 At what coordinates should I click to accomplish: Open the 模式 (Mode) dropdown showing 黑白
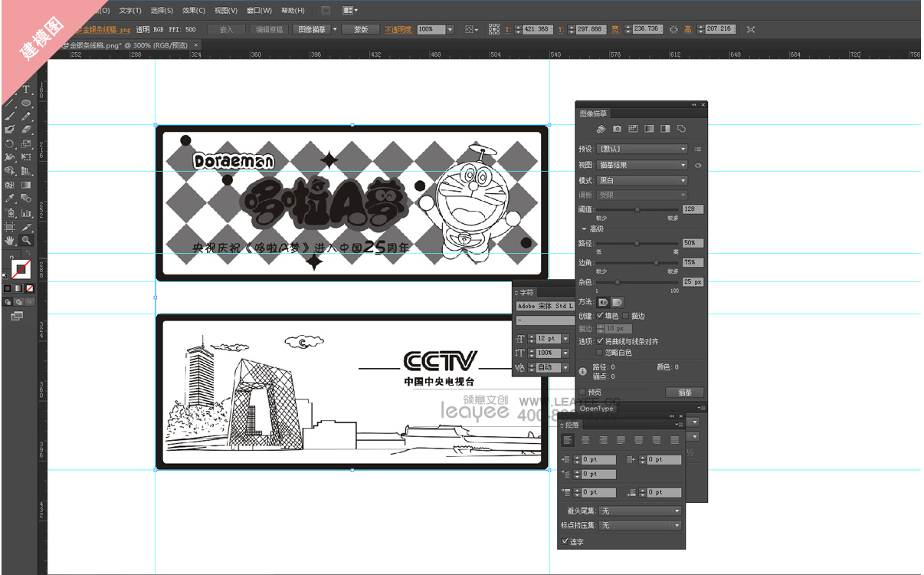click(x=642, y=181)
